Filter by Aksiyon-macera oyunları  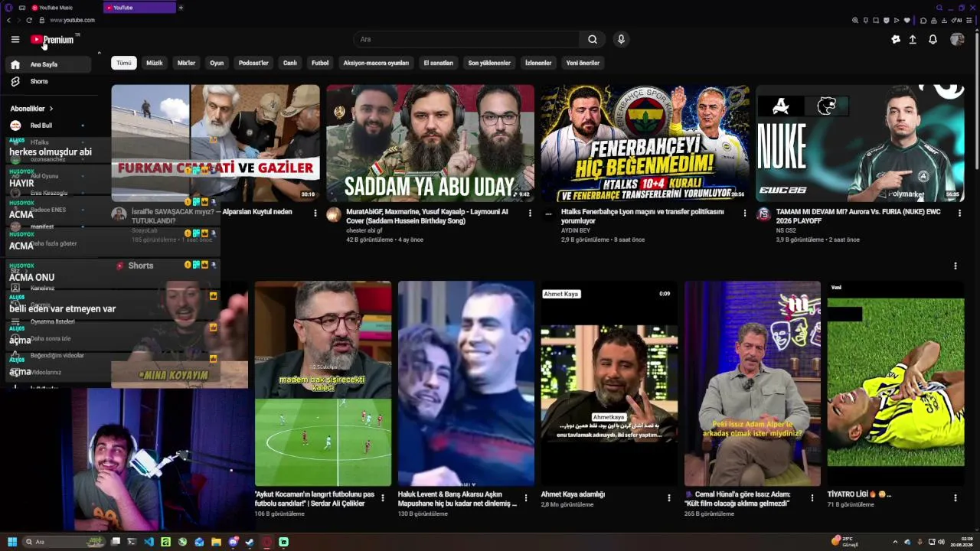coord(376,63)
